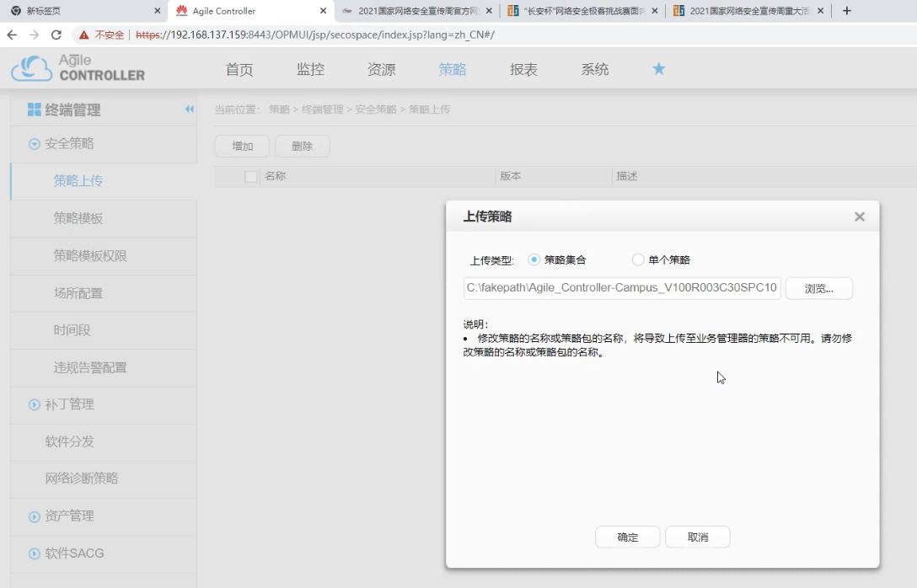Viewport: 917px width, 588px height.
Task: Click the browser address bar URL
Action: pyautogui.click(x=315, y=35)
